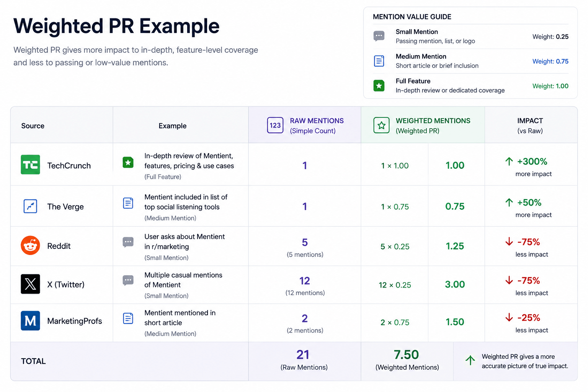
Task: Click the 'Example' column header
Action: tap(172, 126)
